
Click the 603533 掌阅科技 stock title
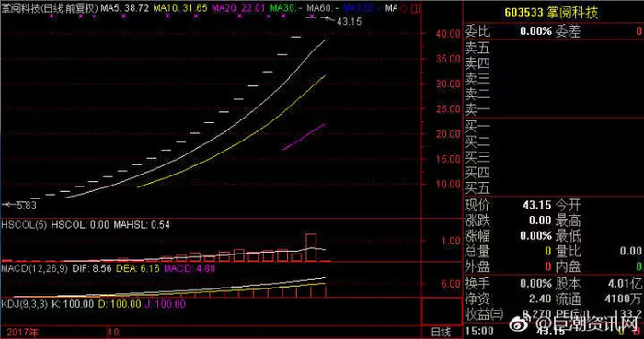coord(552,13)
